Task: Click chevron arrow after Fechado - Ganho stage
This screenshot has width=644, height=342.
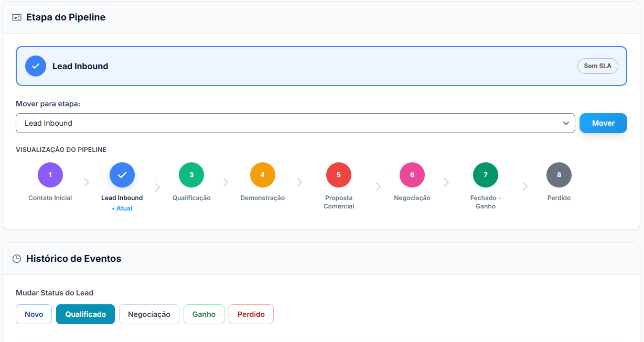Action: (x=525, y=186)
